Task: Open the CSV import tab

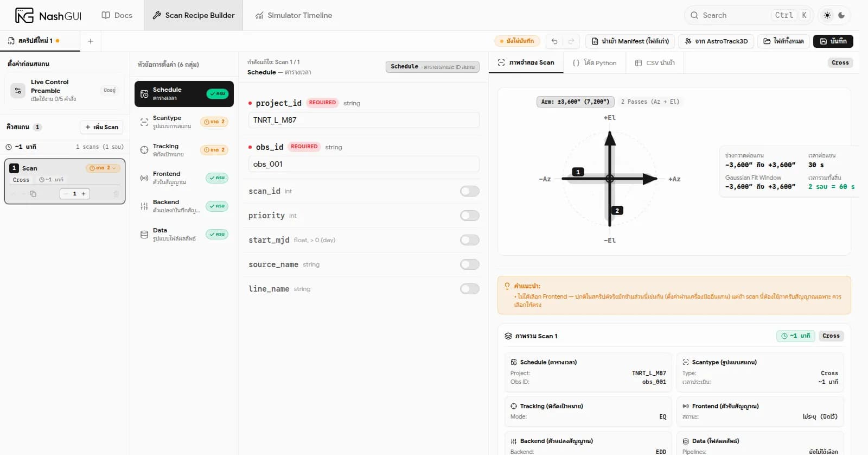Action: [655, 63]
